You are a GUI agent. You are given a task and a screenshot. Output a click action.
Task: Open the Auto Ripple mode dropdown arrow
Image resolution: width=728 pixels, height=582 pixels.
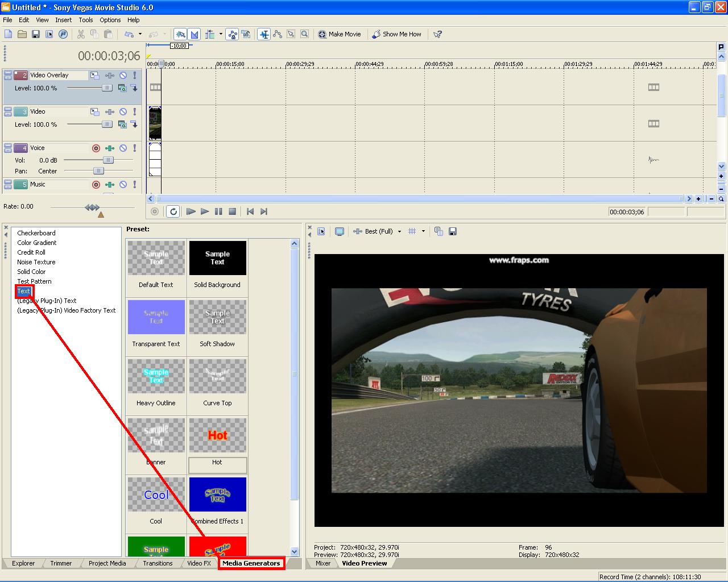click(x=221, y=34)
